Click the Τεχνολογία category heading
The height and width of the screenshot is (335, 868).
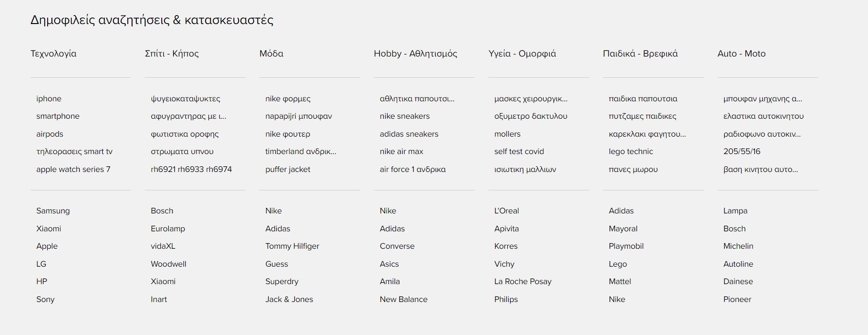coord(53,54)
